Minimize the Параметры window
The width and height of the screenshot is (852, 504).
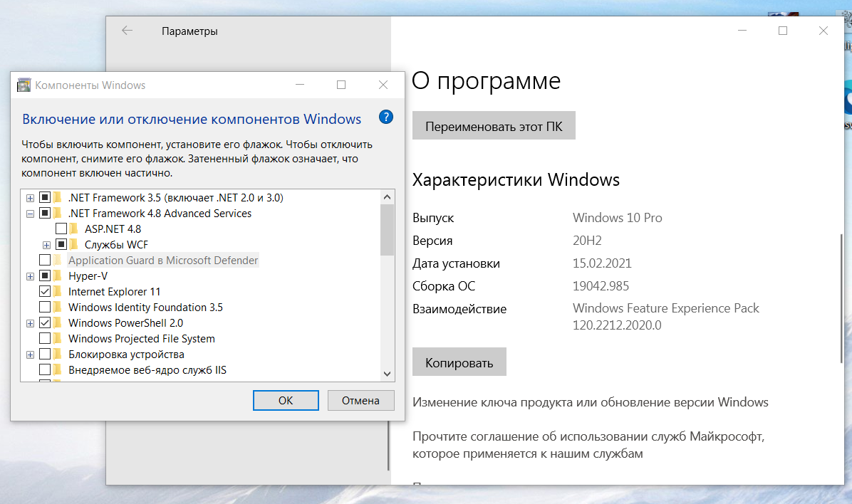point(742,31)
